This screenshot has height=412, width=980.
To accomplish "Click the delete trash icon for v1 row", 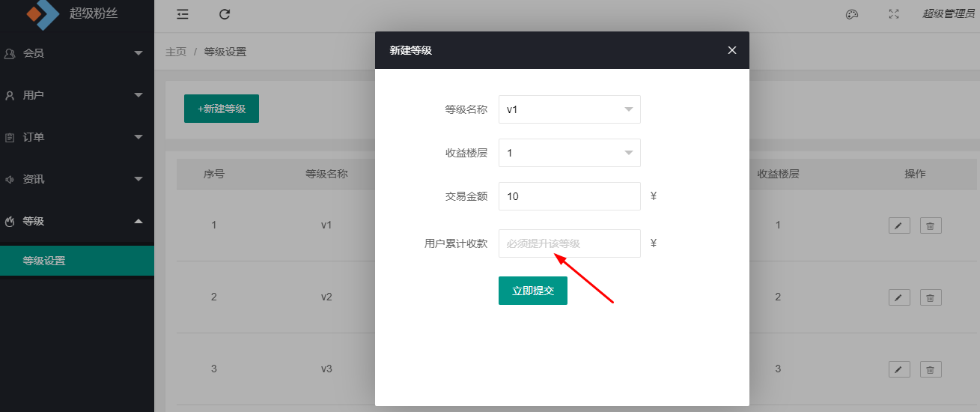I will coord(930,225).
